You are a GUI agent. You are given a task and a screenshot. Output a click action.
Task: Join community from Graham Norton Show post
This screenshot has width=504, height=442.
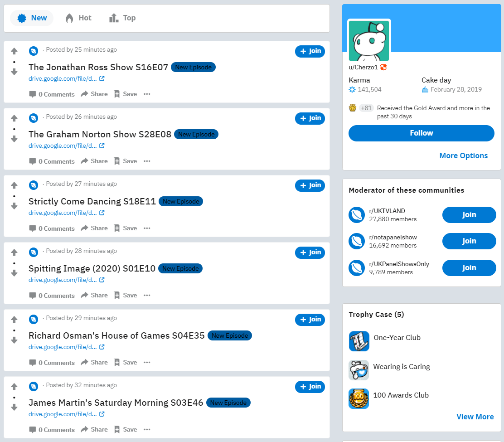[310, 118]
